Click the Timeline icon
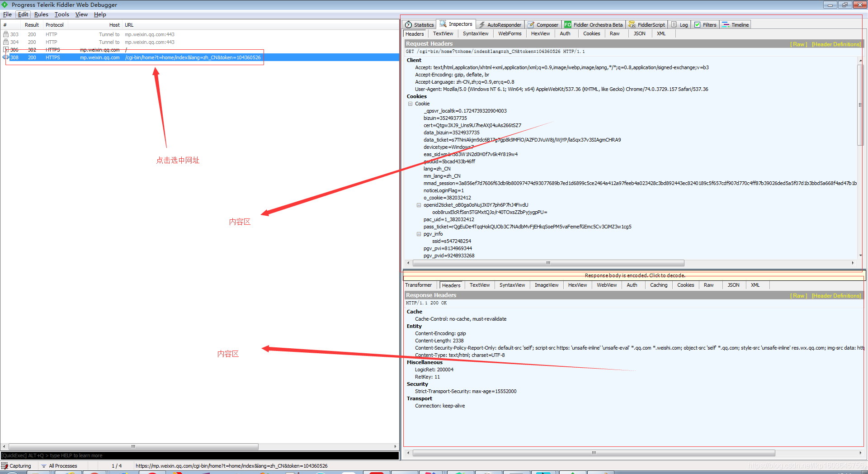 pos(726,25)
